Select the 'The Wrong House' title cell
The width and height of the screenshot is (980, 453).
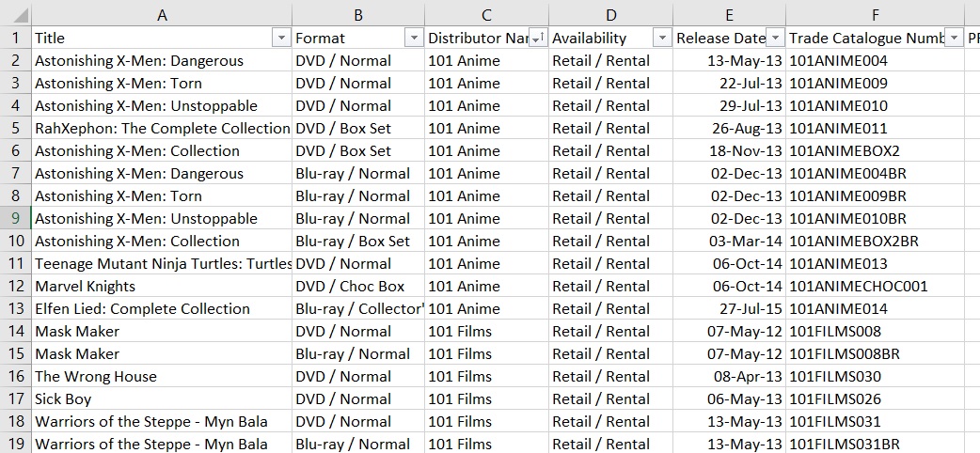pos(96,376)
